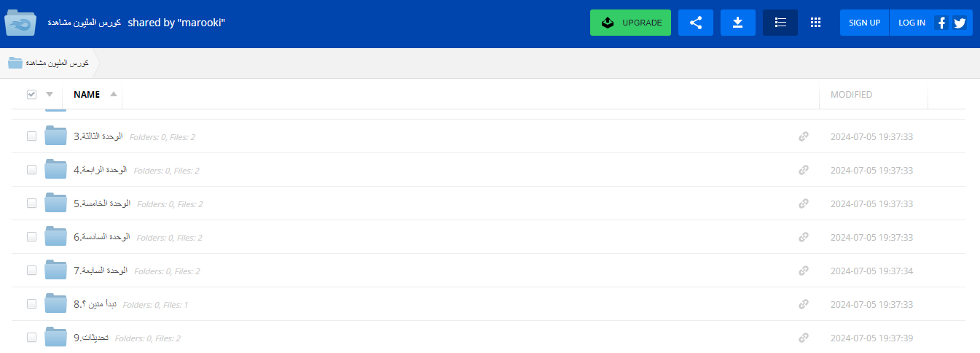Select checkbox beside folder 8
980x353 pixels.
(x=31, y=304)
